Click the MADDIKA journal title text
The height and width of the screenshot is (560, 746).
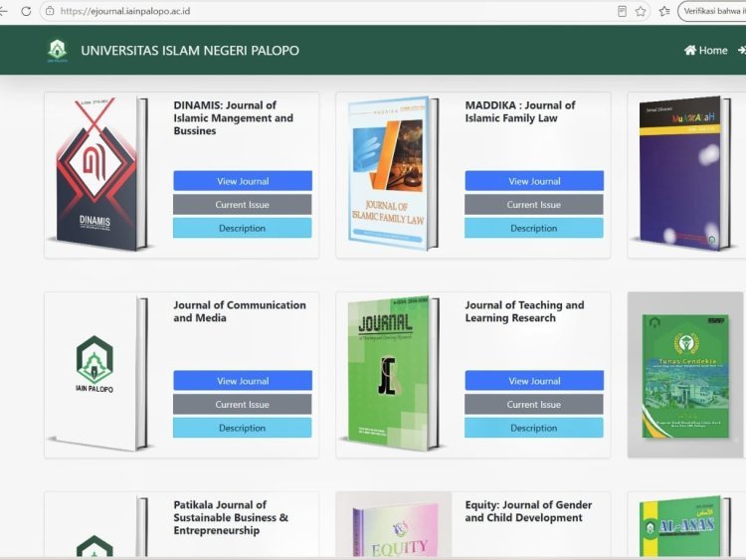pos(520,111)
